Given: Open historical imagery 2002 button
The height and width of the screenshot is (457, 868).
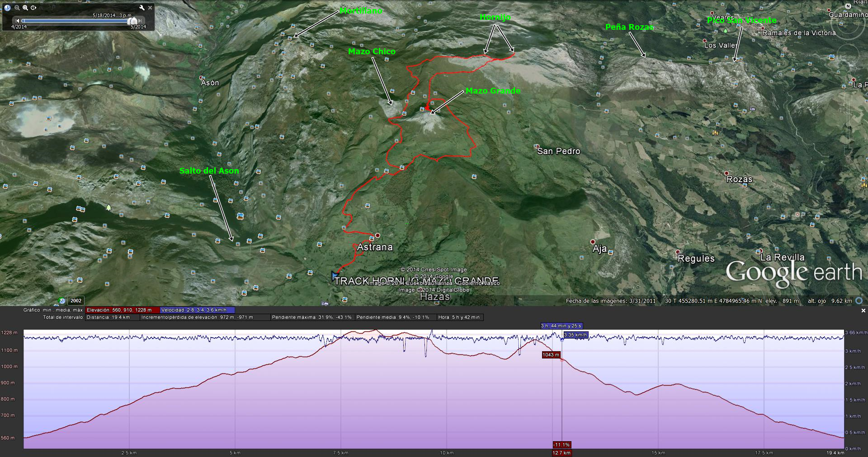Looking at the screenshot, I should [75, 301].
